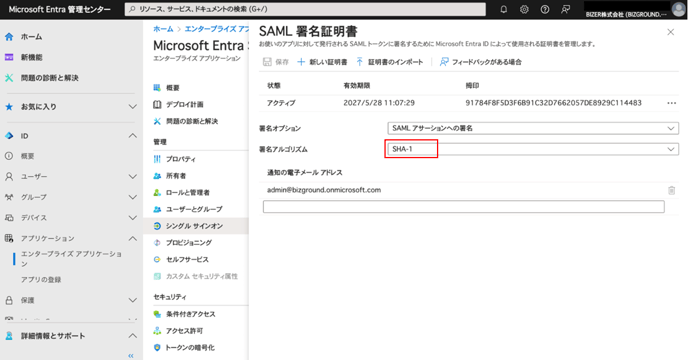Open the settings gear icon
Image resolution: width=688 pixels, height=360 pixels.
pyautogui.click(x=524, y=9)
